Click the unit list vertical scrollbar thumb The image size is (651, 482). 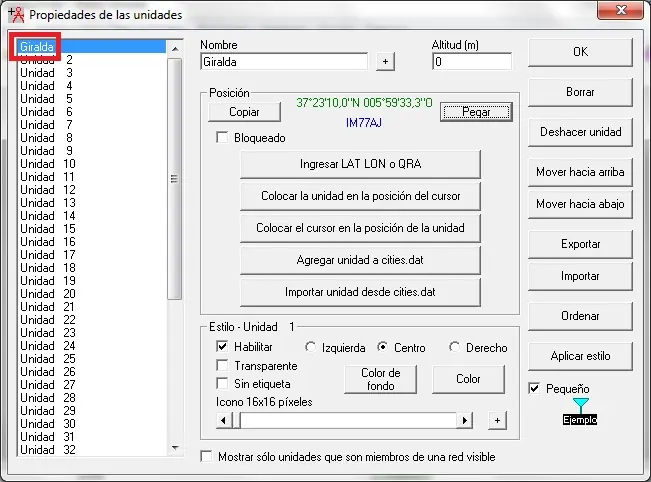(174, 179)
